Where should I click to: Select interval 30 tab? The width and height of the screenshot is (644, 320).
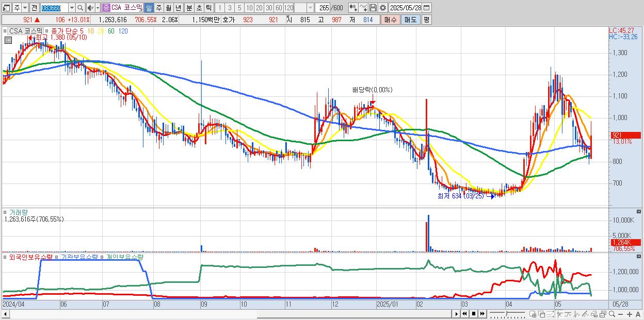(x=269, y=8)
